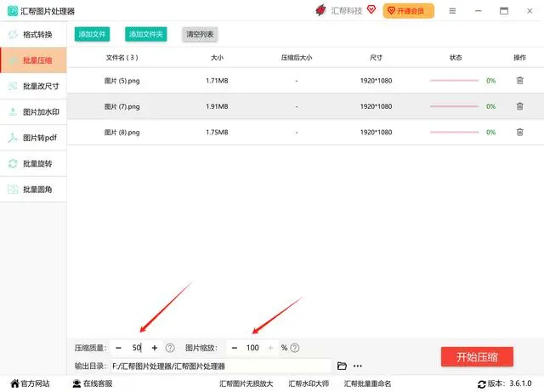Open 批量圆角 in the sidebar
This screenshot has width=544, height=392.
(33, 190)
